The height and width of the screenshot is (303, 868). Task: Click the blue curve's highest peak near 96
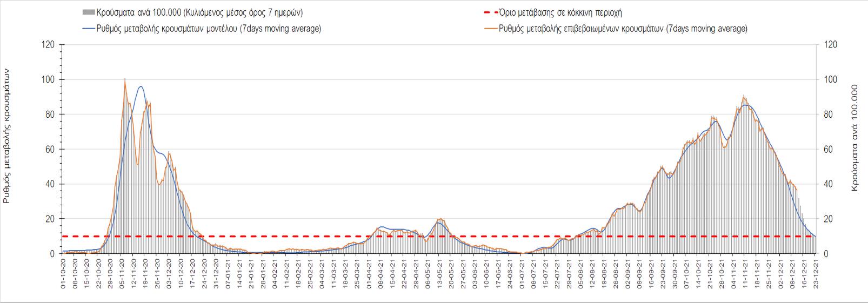coord(141,86)
